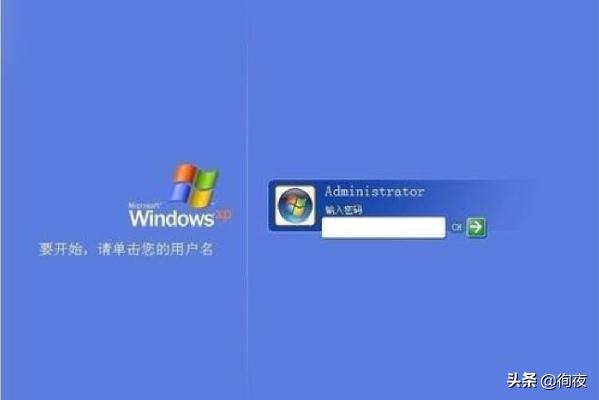The height and width of the screenshot is (400, 599).
Task: Click the vertical divider line between panels
Action: coord(247,200)
